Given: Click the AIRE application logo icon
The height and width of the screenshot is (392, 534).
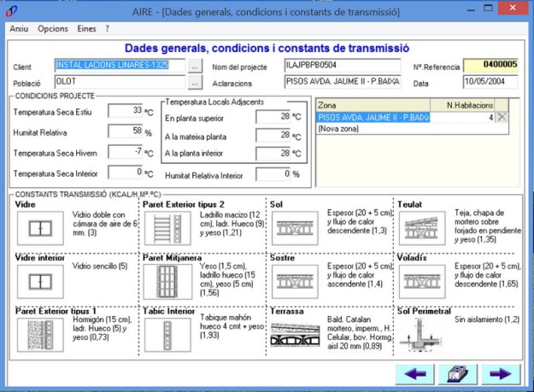Looking at the screenshot, I should tap(11, 12).
